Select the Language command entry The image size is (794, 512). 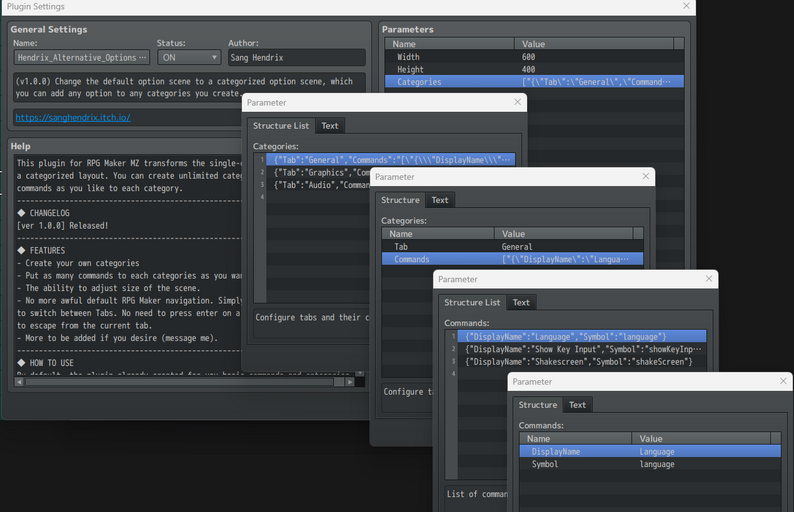582,337
